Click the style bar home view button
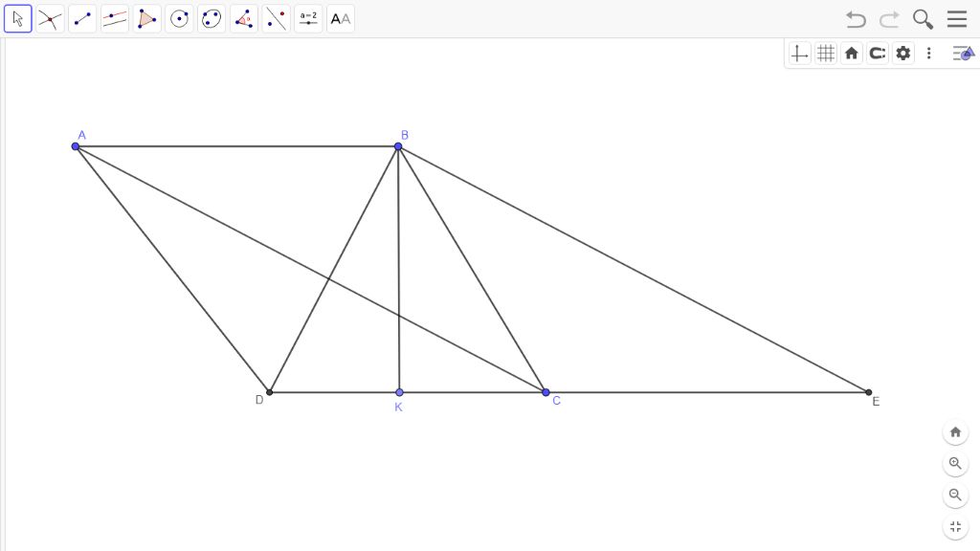 click(x=851, y=54)
